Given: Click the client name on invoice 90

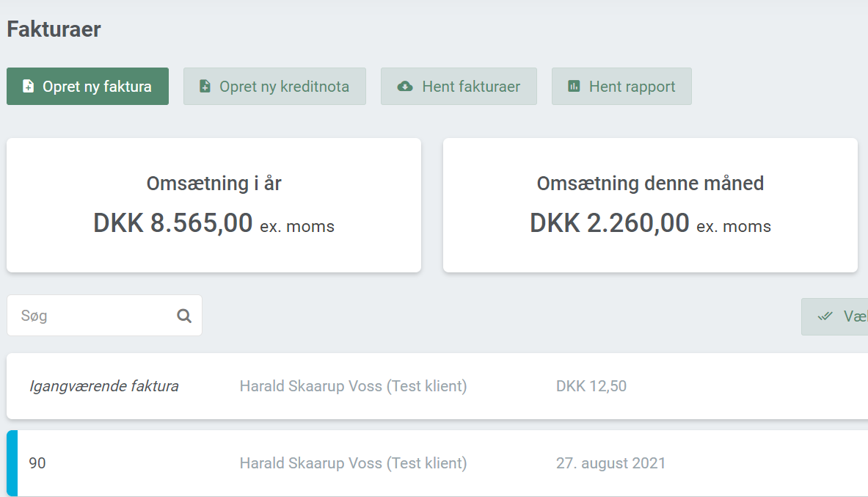Looking at the screenshot, I should click(353, 463).
